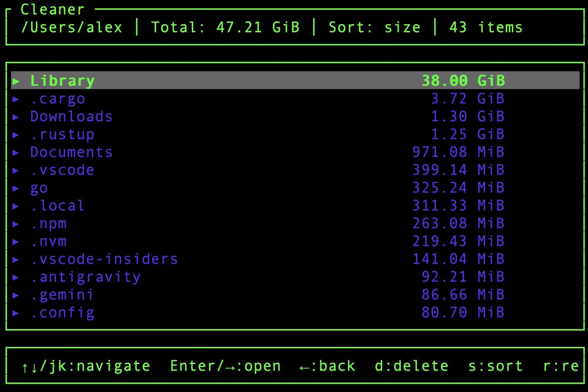This screenshot has height=392, width=588.
Task: Select the .rustup directory name
Action: pyautogui.click(x=62, y=134)
